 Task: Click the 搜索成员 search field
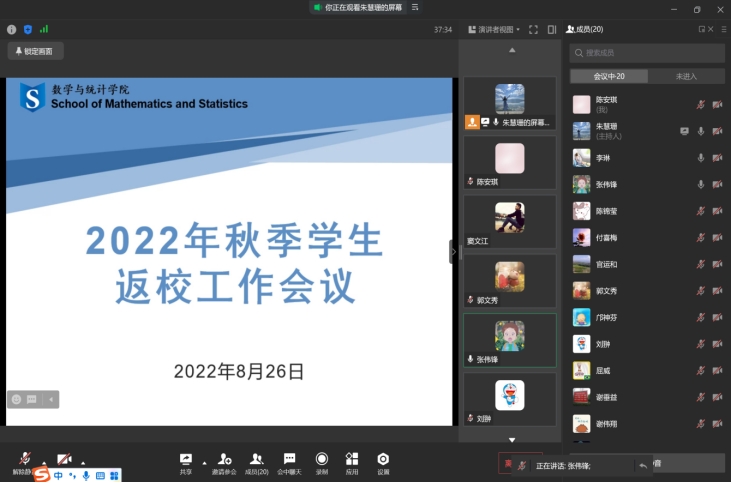click(x=647, y=53)
